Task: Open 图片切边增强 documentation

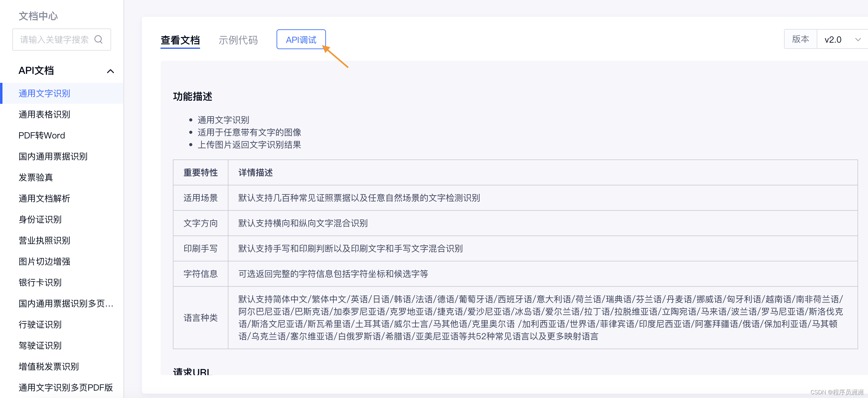Action: (x=44, y=261)
